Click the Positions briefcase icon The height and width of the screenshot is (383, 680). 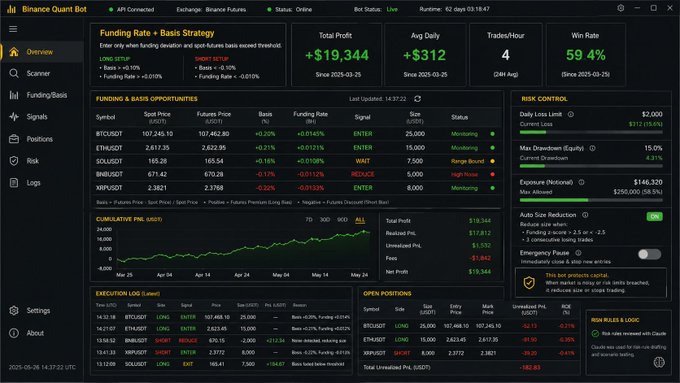pyautogui.click(x=14, y=139)
